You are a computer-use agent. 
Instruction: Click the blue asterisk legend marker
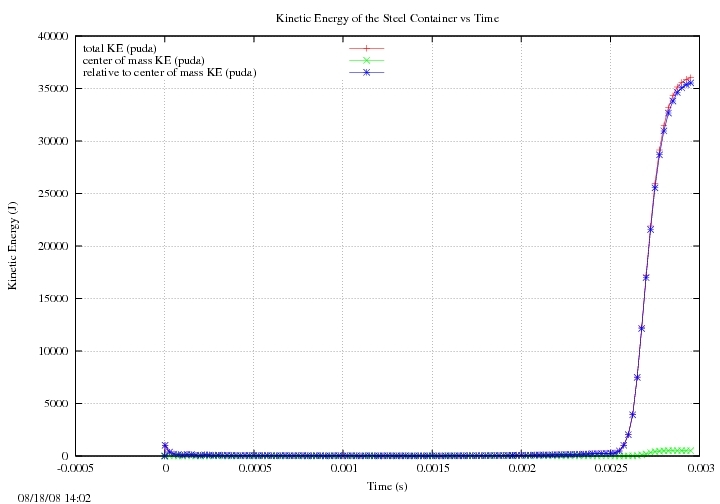coord(366,72)
